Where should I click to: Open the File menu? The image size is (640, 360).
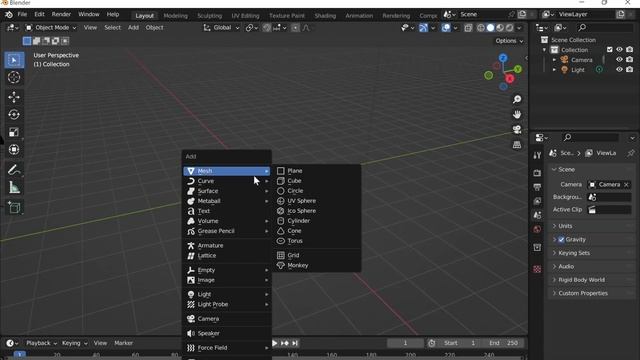22,14
